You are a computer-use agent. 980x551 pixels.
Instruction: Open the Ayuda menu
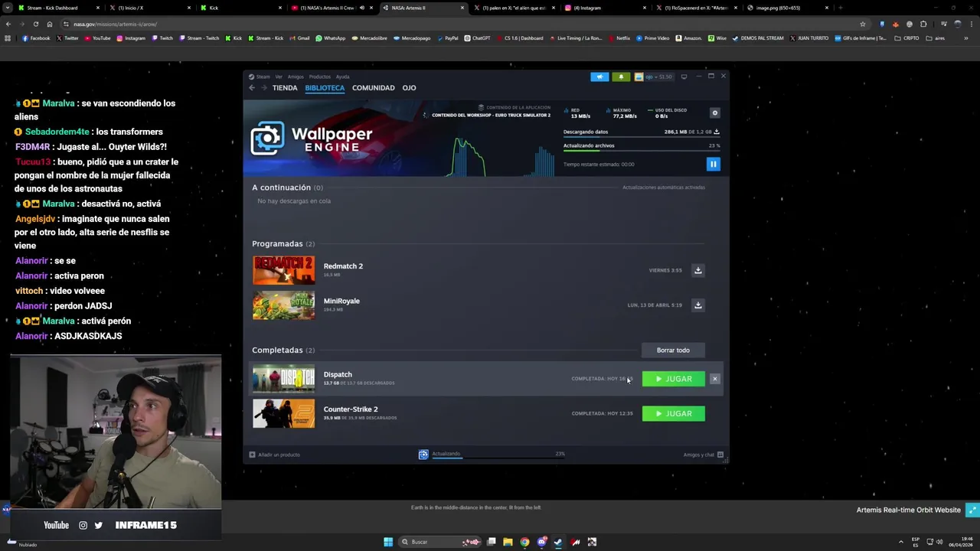[x=342, y=77]
